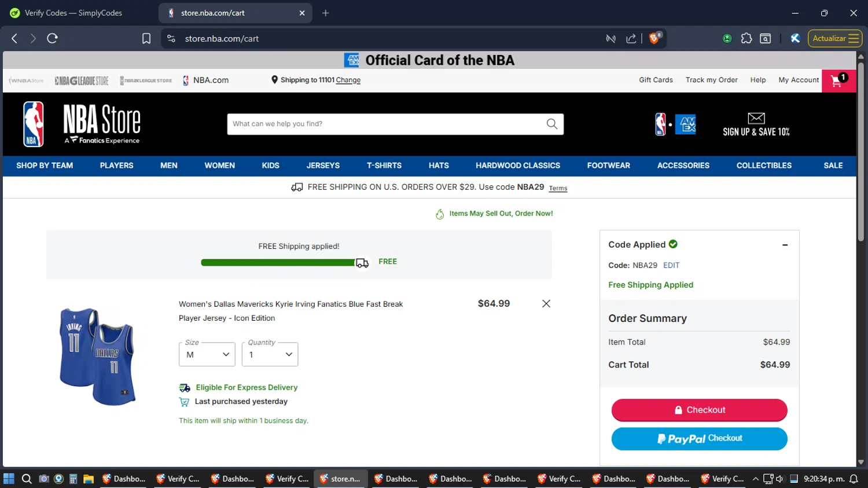Remove the Kyrie Irving jersey with the X
Image resolution: width=868 pixels, height=488 pixels.
(546, 303)
